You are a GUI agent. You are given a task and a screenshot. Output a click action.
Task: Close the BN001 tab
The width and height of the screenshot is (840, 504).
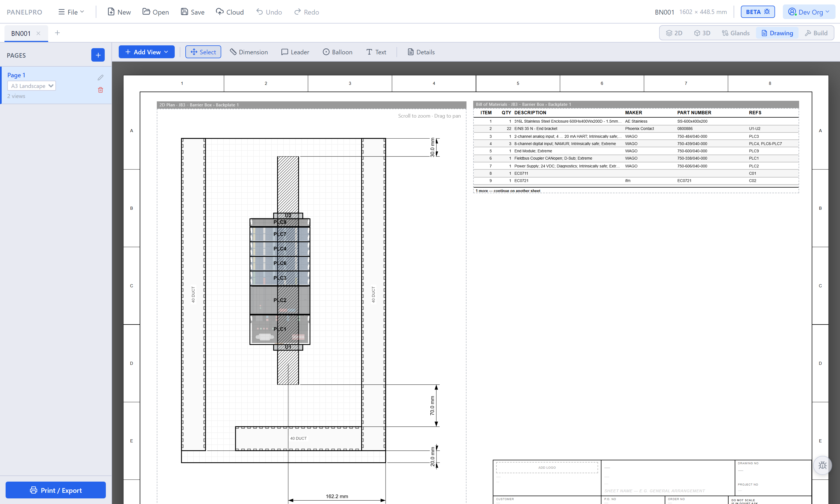tap(38, 33)
